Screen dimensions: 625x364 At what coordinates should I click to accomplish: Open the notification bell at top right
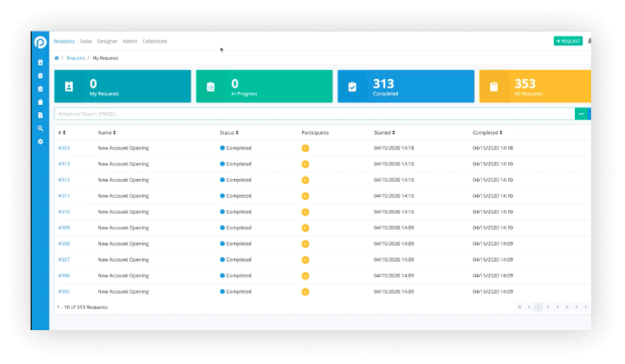589,41
